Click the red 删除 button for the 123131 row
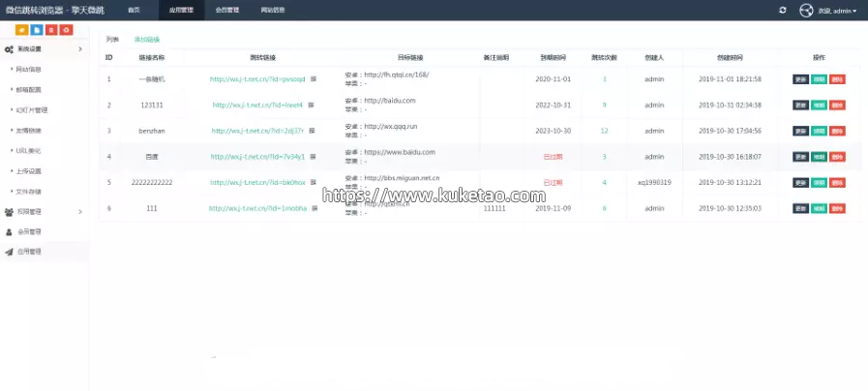This screenshot has height=391, width=868. click(x=837, y=105)
